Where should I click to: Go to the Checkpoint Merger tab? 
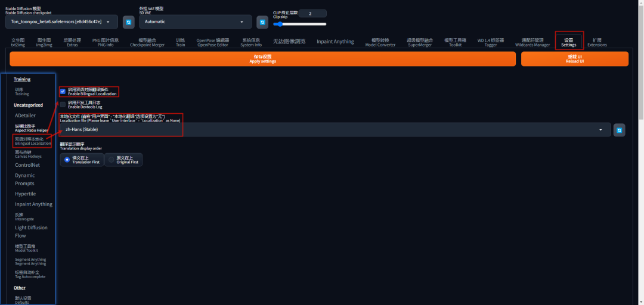click(147, 42)
